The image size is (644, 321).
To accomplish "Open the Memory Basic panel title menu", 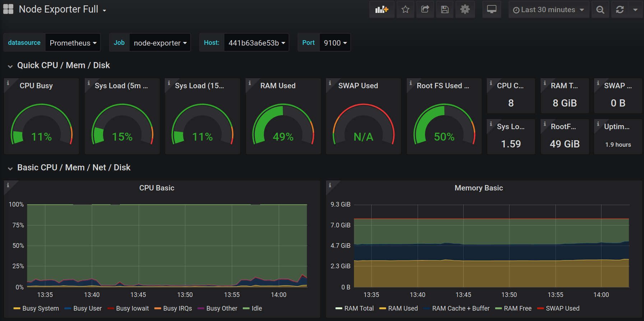I will click(479, 188).
